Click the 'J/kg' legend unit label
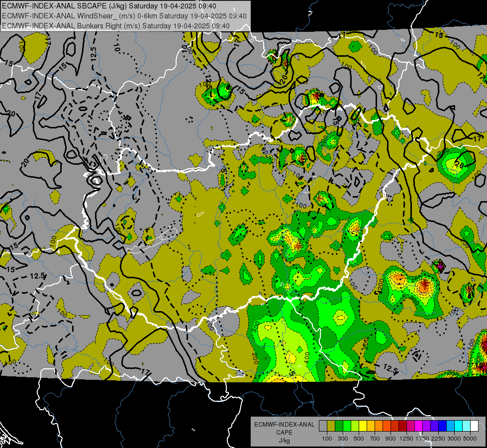Image resolution: width=487 pixels, height=448 pixels. pos(284,441)
